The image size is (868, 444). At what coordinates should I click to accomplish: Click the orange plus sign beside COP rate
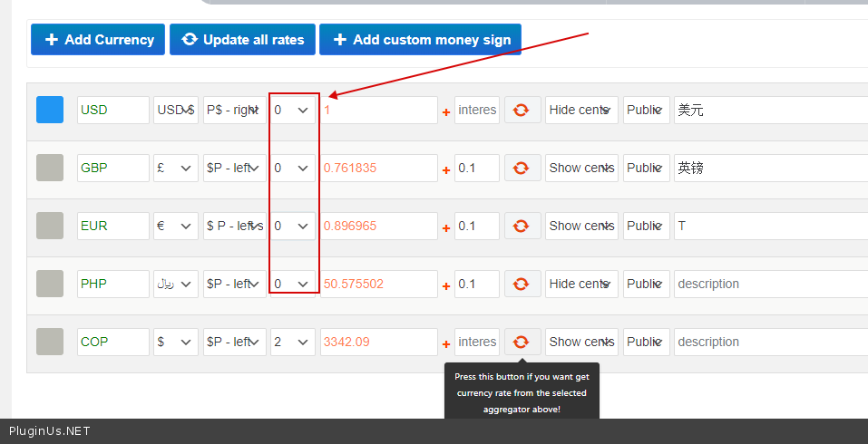click(x=446, y=343)
